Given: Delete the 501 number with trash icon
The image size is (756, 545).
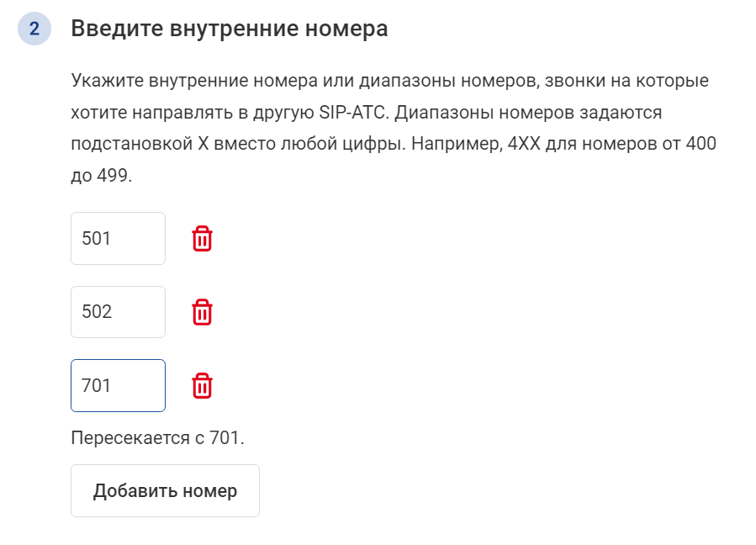Looking at the screenshot, I should click(x=202, y=238).
